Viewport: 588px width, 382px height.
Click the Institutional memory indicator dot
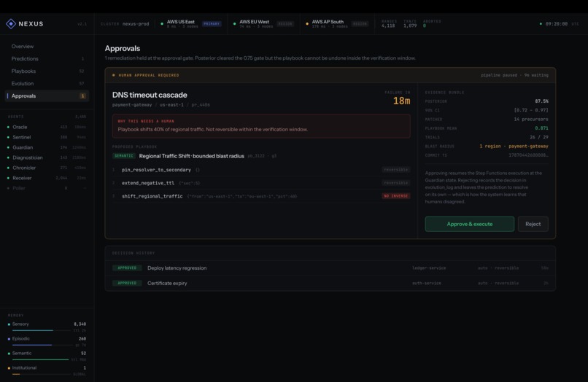click(9, 368)
